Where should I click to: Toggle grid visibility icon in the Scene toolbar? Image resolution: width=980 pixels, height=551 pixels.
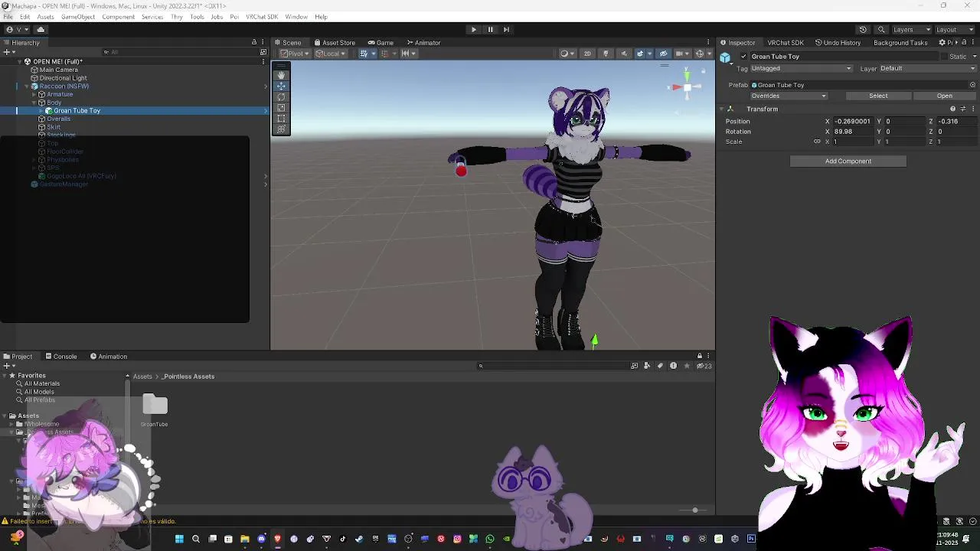click(x=365, y=54)
